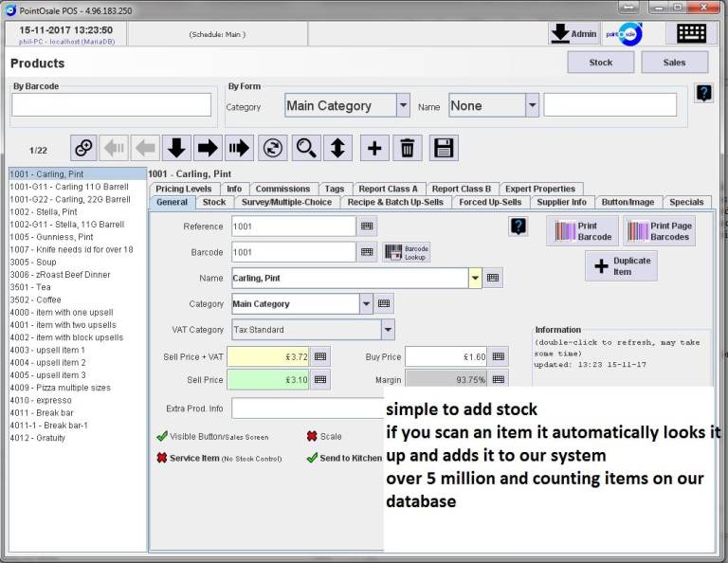Click the Barcode Lookup icon
The height and width of the screenshot is (563, 728).
(x=407, y=252)
